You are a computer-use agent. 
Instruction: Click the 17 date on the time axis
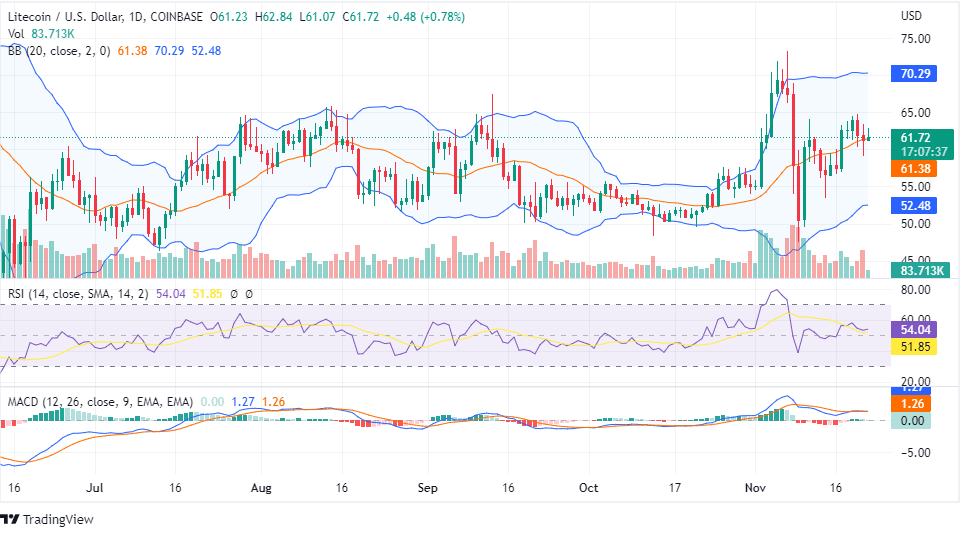pyautogui.click(x=674, y=488)
